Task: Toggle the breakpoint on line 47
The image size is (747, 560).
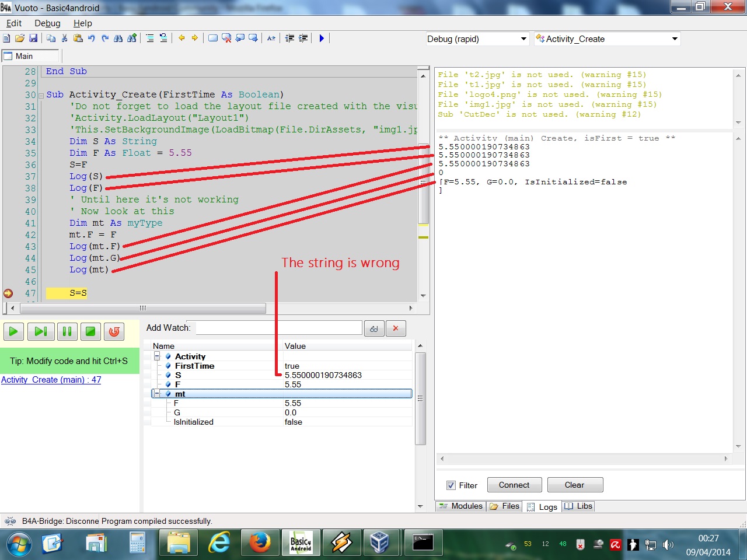Action: coord(8,293)
